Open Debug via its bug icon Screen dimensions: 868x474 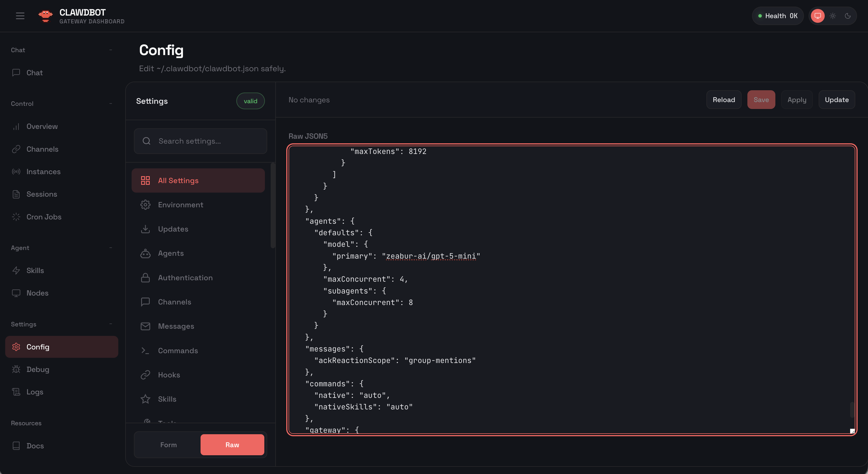click(x=16, y=369)
